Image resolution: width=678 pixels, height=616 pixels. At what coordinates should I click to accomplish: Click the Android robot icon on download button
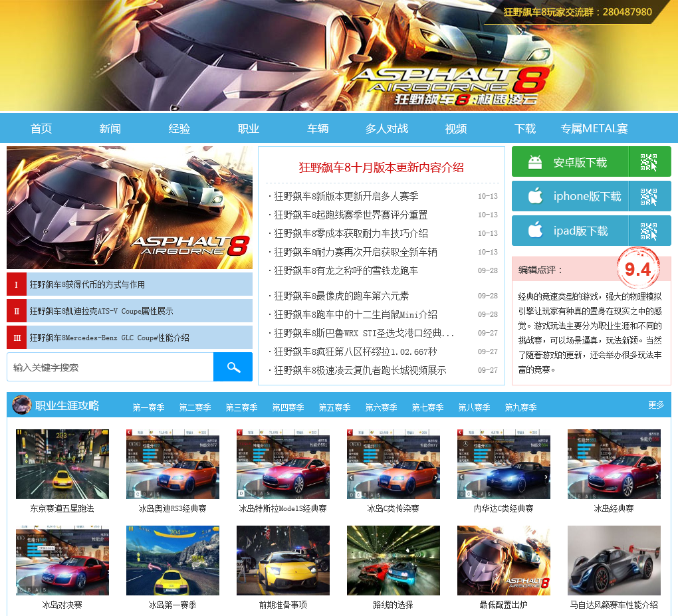point(535,162)
